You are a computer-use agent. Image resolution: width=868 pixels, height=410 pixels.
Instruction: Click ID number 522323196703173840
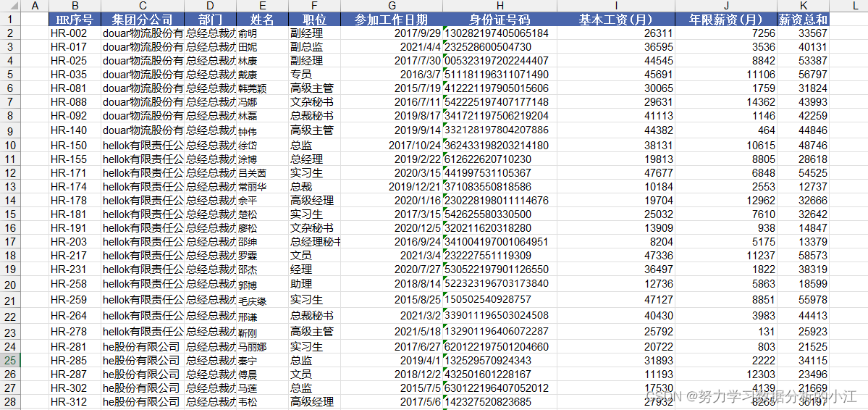coord(500,284)
